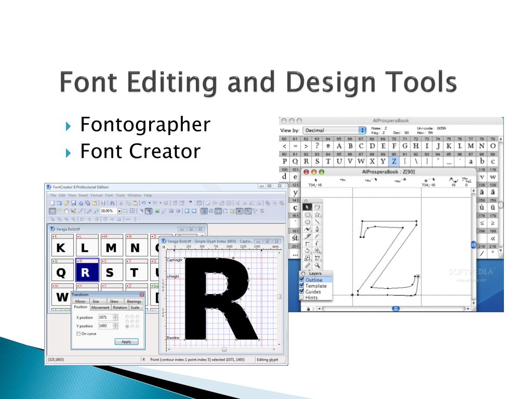Select the oval tool in Fontographer toolbox
Viewport: 532px width, 399px height.
tap(307, 222)
